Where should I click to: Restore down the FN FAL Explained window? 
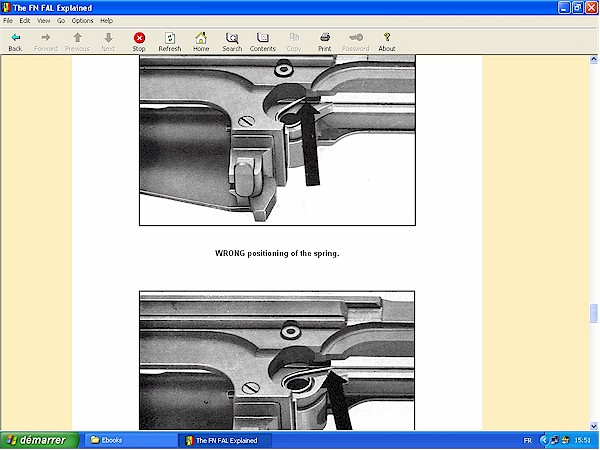(x=577, y=8)
